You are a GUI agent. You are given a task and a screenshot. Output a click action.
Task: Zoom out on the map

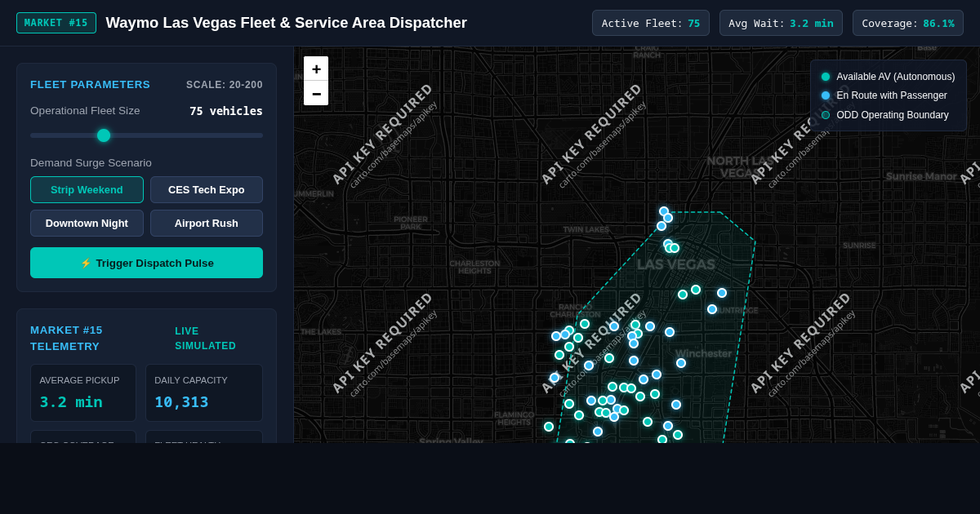316,93
